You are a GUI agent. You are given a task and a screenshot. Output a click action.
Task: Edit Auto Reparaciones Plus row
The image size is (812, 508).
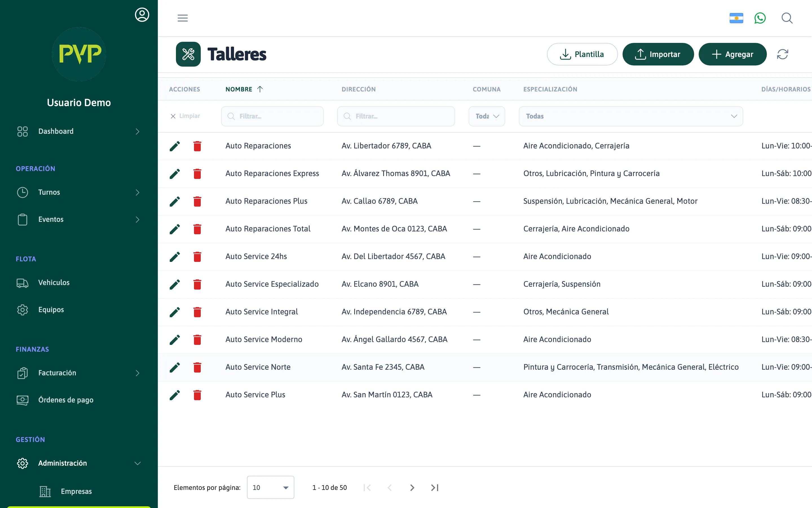(175, 201)
